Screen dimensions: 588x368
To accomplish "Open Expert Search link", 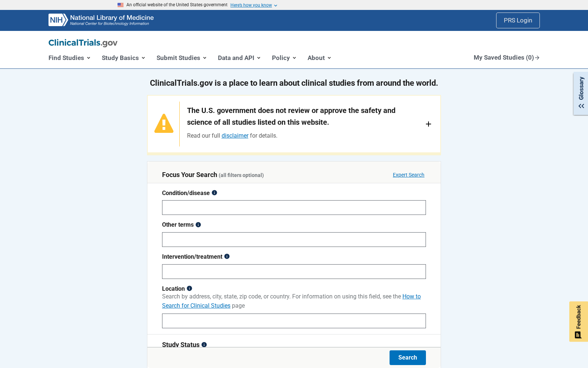I will click(408, 175).
